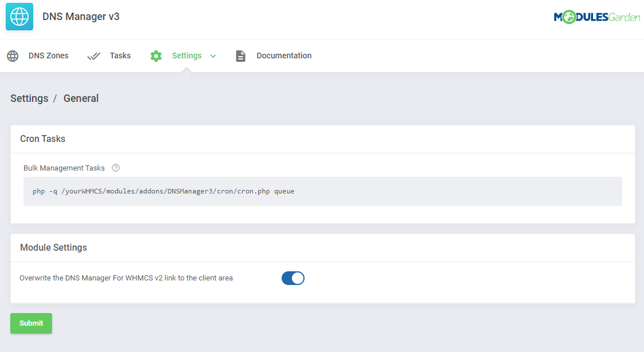The height and width of the screenshot is (352, 644).
Task: Click the help icon next to Bulk Management Tasks
Action: 116,168
